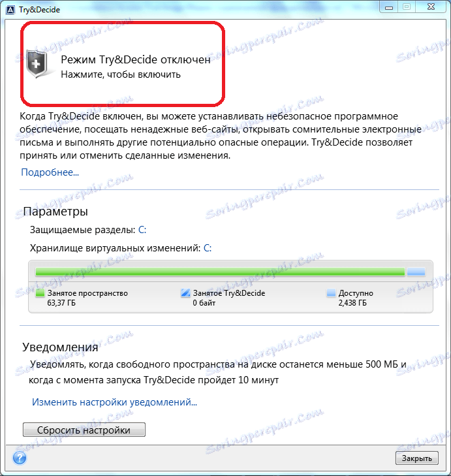Viewport: 451px width, 476px height.
Task: Click the striped 'Занятое Try&Decide' legend icon
Action: click(185, 293)
